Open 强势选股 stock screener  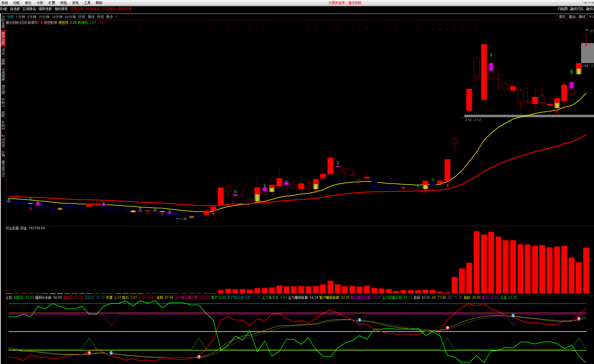click(x=45, y=9)
